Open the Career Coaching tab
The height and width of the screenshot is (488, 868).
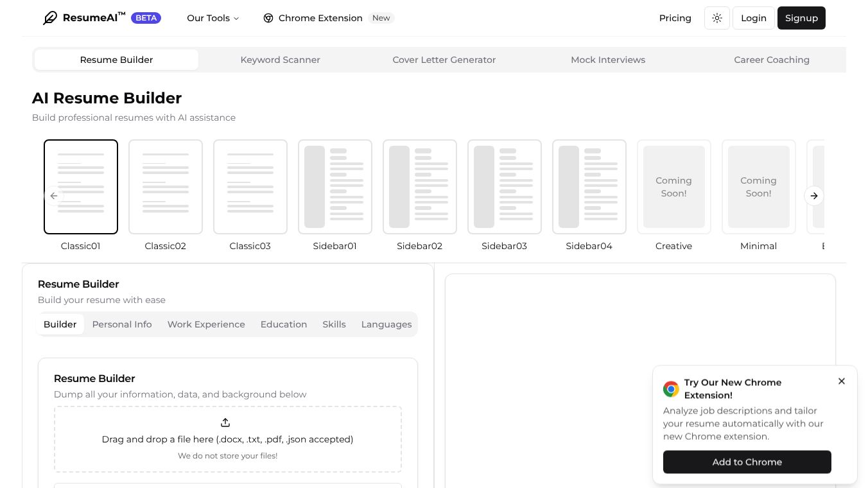[x=772, y=60]
